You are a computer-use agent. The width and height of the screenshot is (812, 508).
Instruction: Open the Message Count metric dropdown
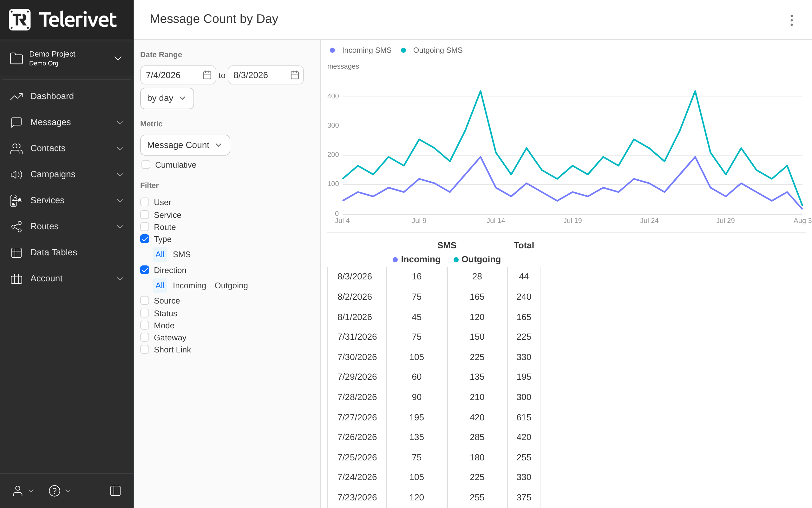(x=185, y=145)
